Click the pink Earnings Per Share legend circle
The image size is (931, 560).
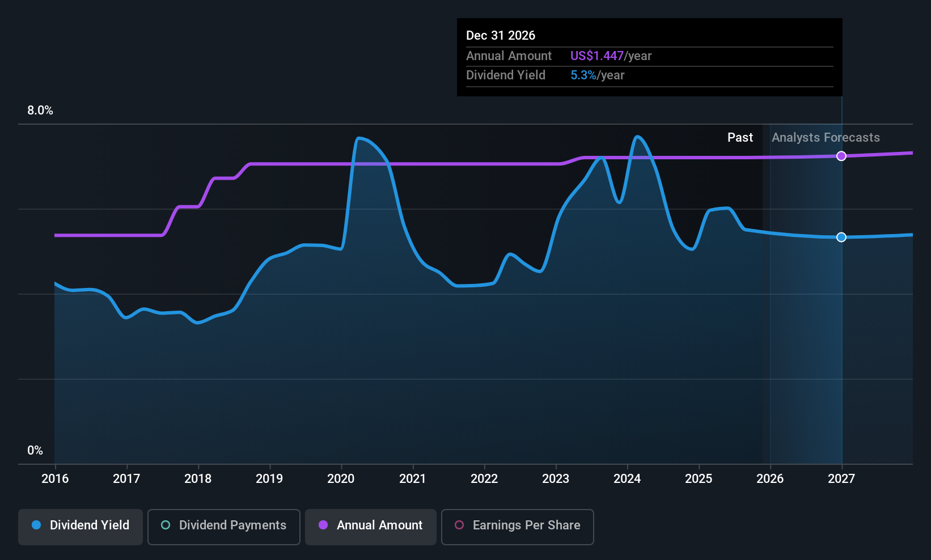point(459,525)
